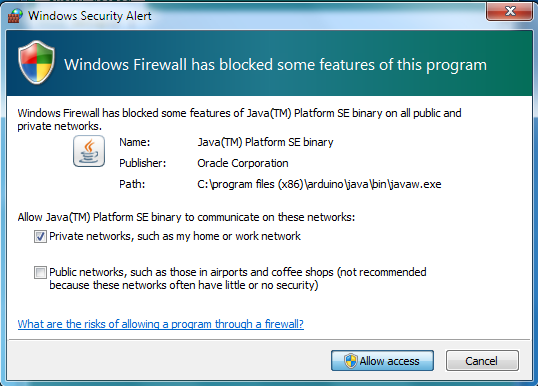The image size is (538, 386).
Task: Cancel the firewall alert dialog
Action: click(x=482, y=361)
